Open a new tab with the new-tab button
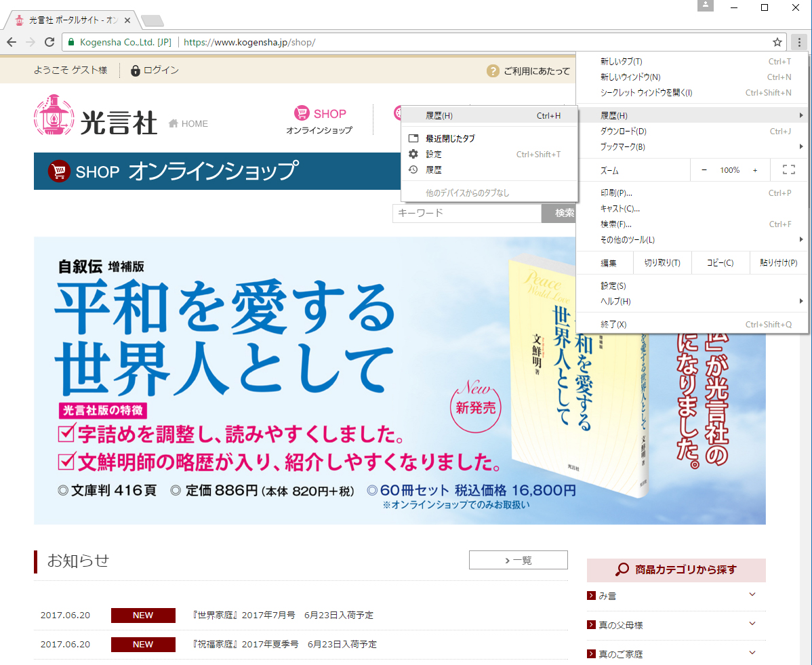Screen dimensions: 812x665 pos(153,20)
